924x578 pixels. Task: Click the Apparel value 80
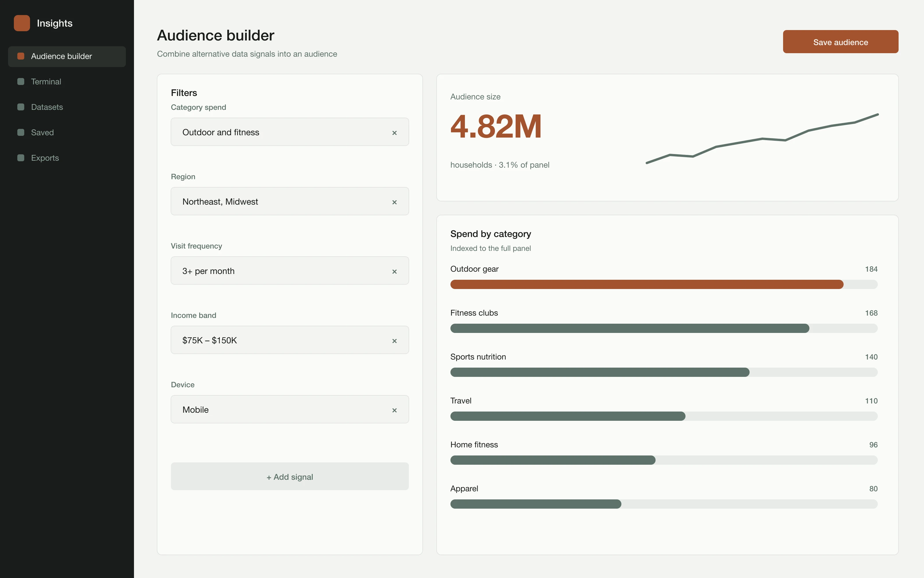pyautogui.click(x=873, y=489)
